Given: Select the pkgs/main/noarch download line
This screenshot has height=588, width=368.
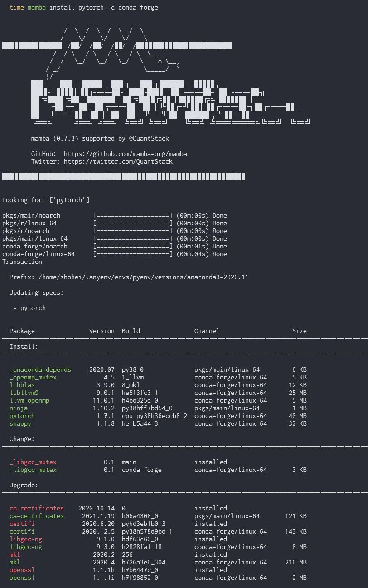Looking at the screenshot, I should pos(115,215).
